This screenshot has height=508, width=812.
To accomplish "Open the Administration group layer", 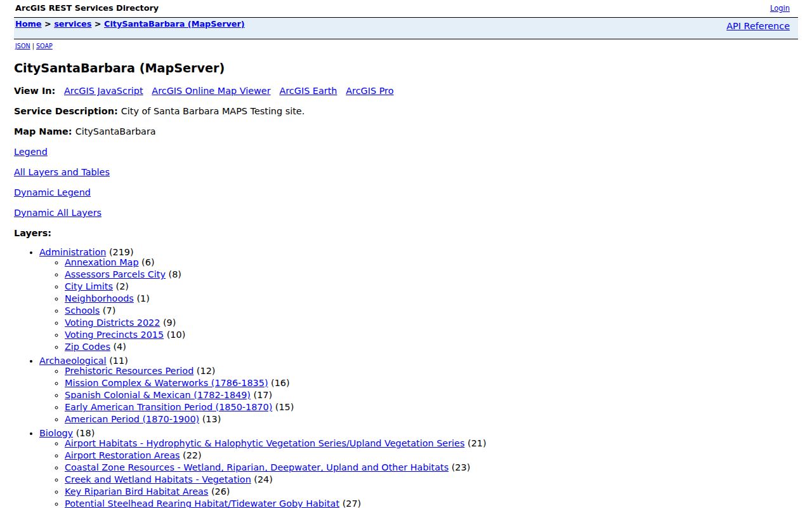I will click(x=72, y=252).
